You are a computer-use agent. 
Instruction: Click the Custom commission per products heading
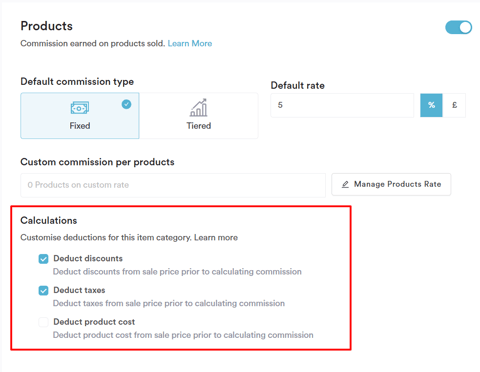97,162
